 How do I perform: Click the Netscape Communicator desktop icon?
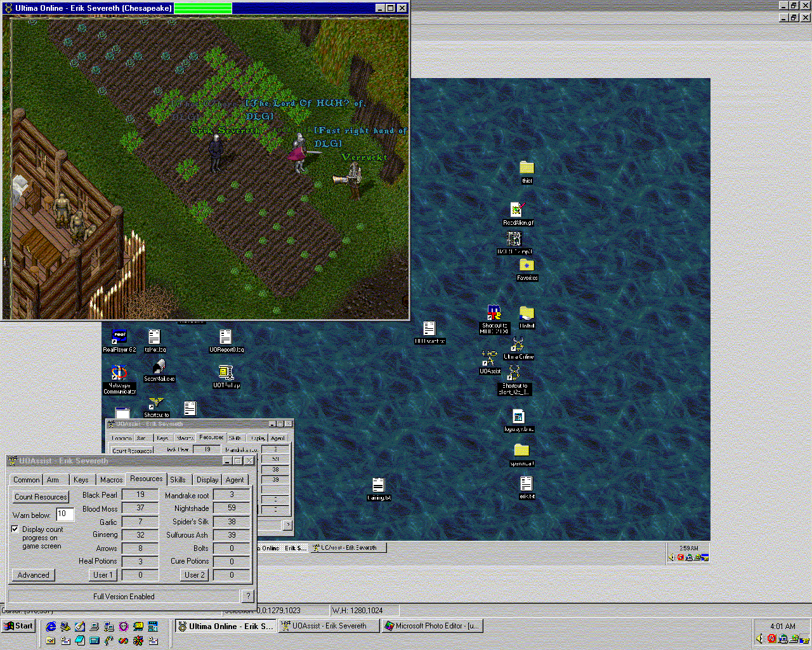119,373
